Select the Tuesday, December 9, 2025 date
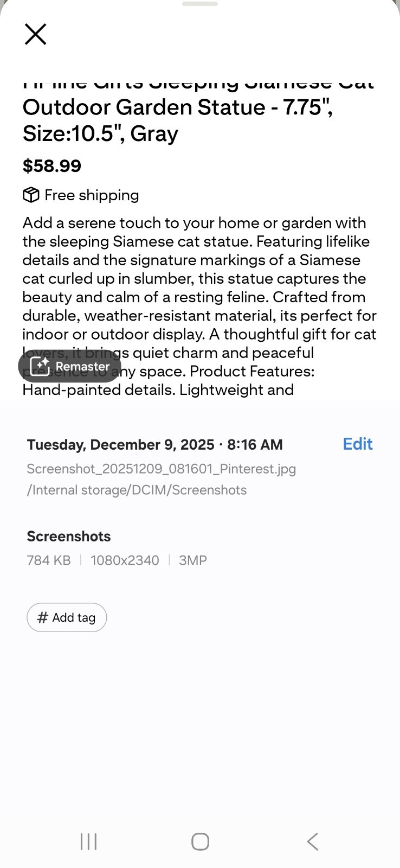 click(x=120, y=445)
